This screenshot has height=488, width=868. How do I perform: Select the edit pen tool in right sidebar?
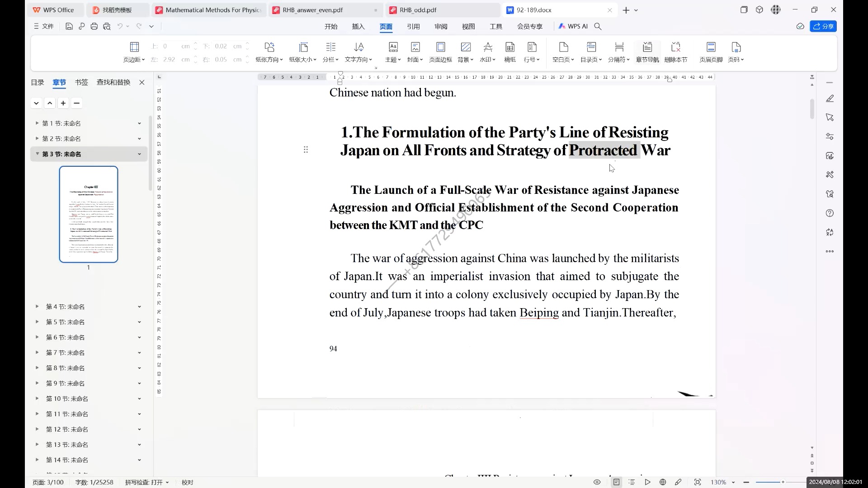coord(830,98)
